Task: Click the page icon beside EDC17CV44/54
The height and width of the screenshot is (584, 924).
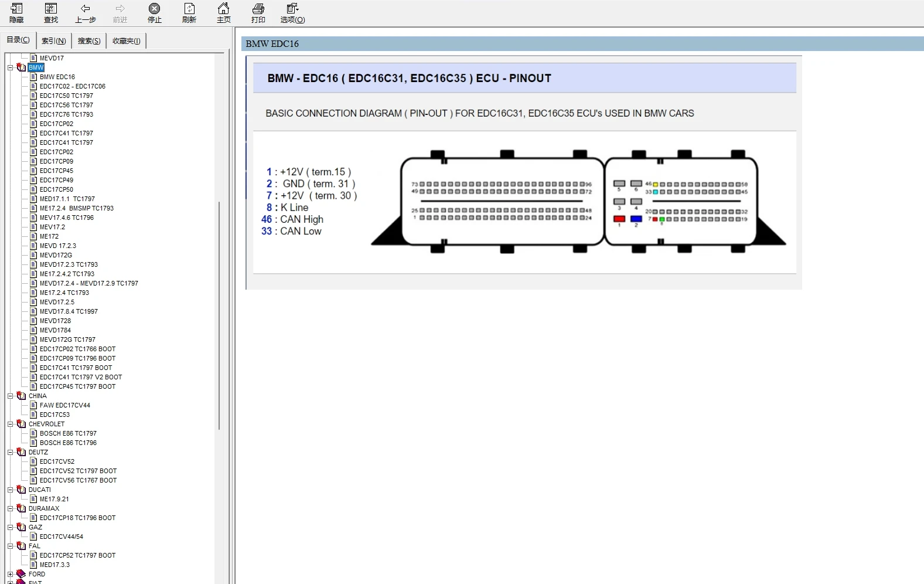Action: [x=33, y=537]
